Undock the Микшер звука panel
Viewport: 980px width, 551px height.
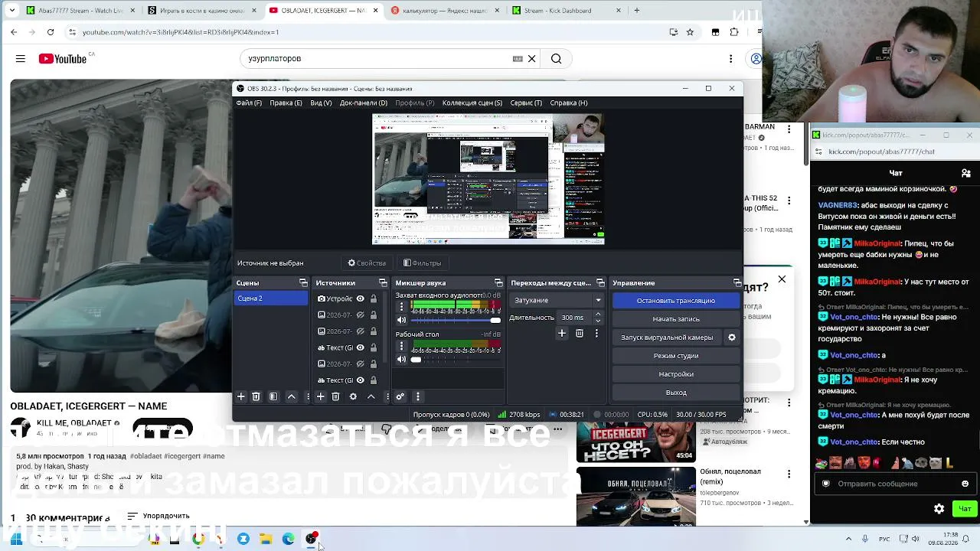[x=498, y=283]
